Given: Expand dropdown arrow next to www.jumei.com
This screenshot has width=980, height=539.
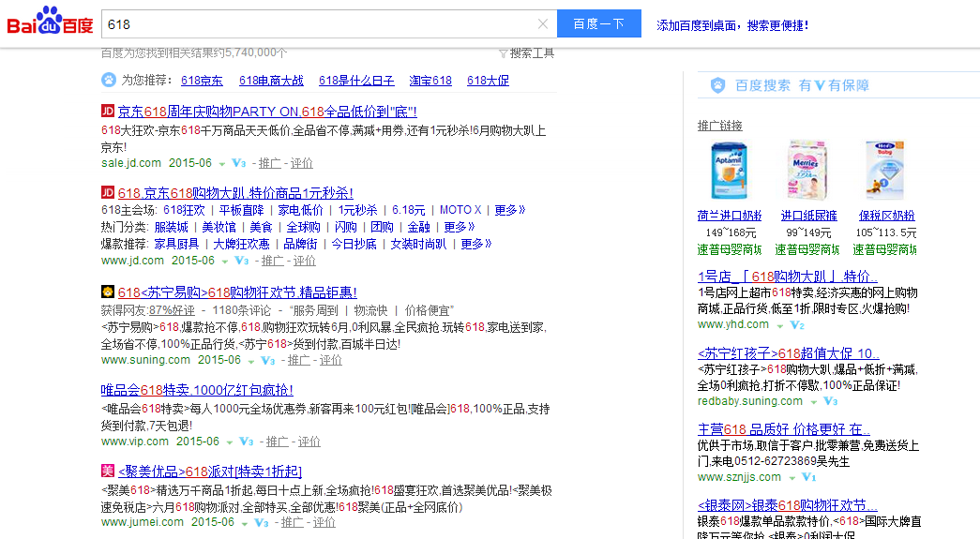Looking at the screenshot, I should (245, 523).
